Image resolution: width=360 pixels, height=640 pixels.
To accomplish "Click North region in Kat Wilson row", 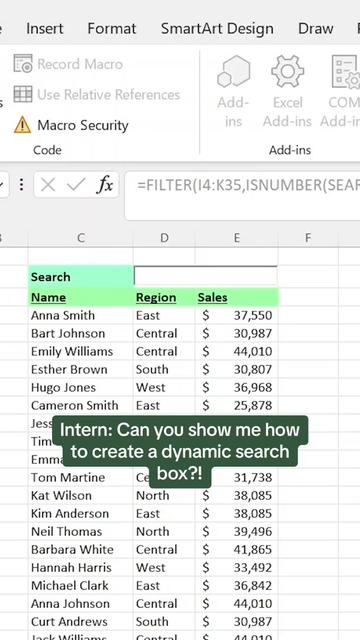I will 153,495.
